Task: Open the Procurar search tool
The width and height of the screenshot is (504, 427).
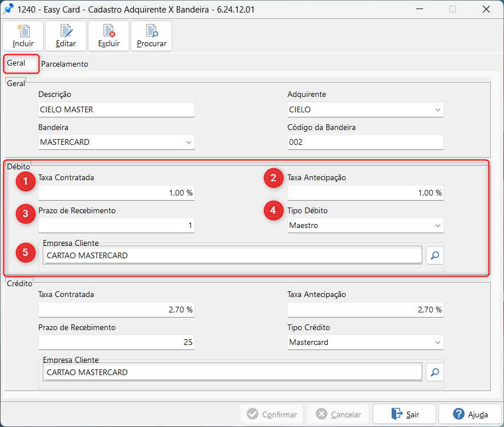Action: [x=152, y=36]
